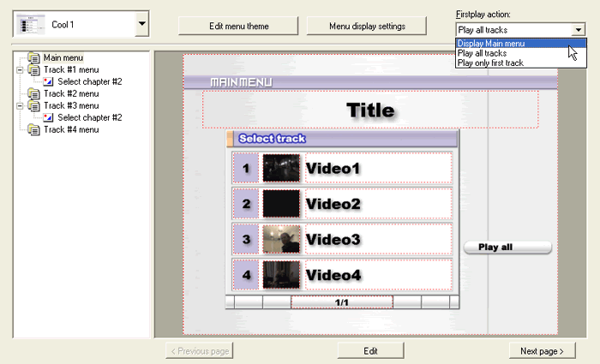
Task: Click the Video3 label text
Action: (x=333, y=239)
